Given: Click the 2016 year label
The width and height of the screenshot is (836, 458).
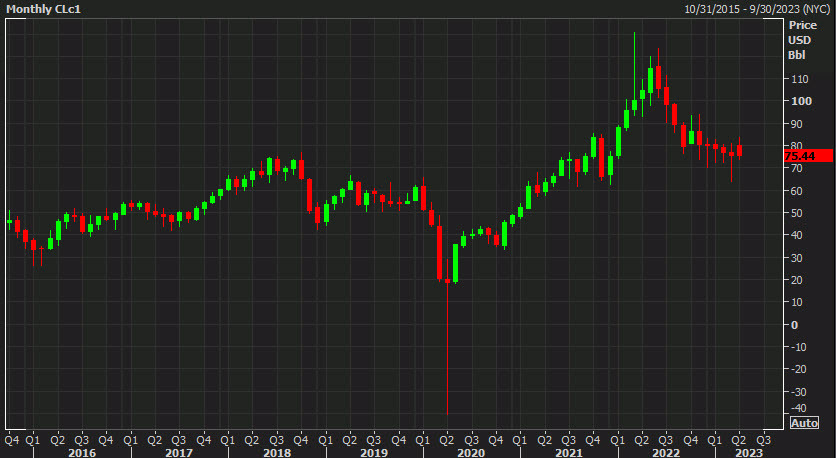Looking at the screenshot, I should pyautogui.click(x=82, y=453).
